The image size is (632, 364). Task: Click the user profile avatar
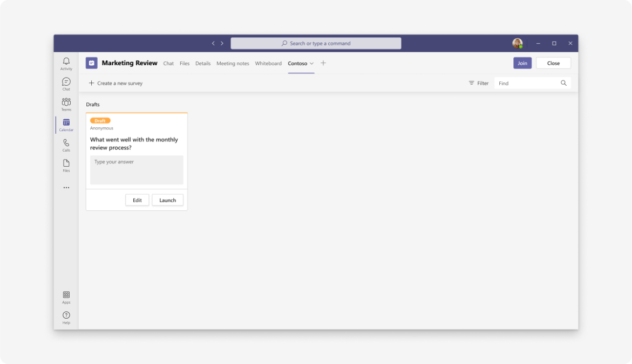[518, 43]
